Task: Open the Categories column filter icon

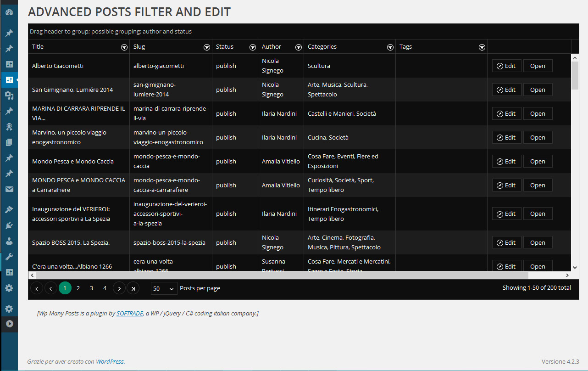Action: point(390,47)
